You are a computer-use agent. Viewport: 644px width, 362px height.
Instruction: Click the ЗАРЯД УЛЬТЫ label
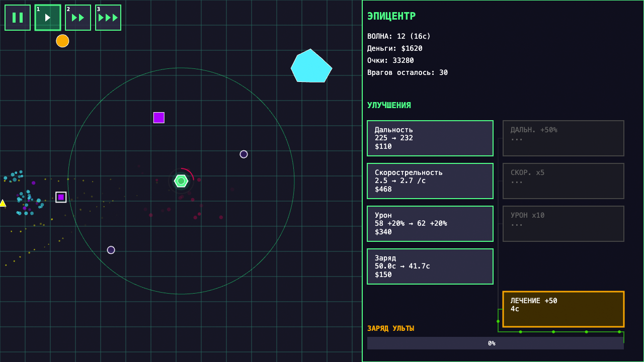point(391,328)
